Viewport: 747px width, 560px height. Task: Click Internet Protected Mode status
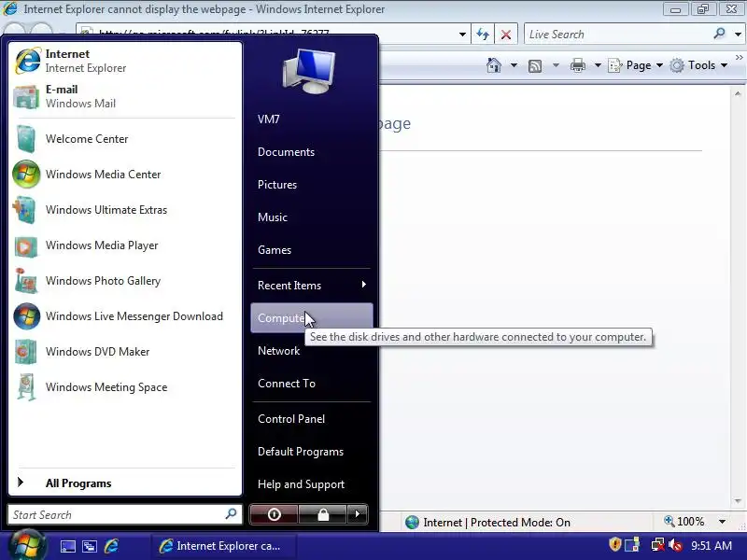point(487,523)
